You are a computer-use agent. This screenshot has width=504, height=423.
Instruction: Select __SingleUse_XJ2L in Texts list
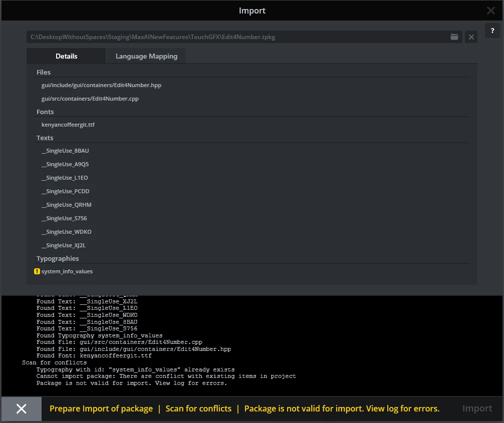pos(64,245)
